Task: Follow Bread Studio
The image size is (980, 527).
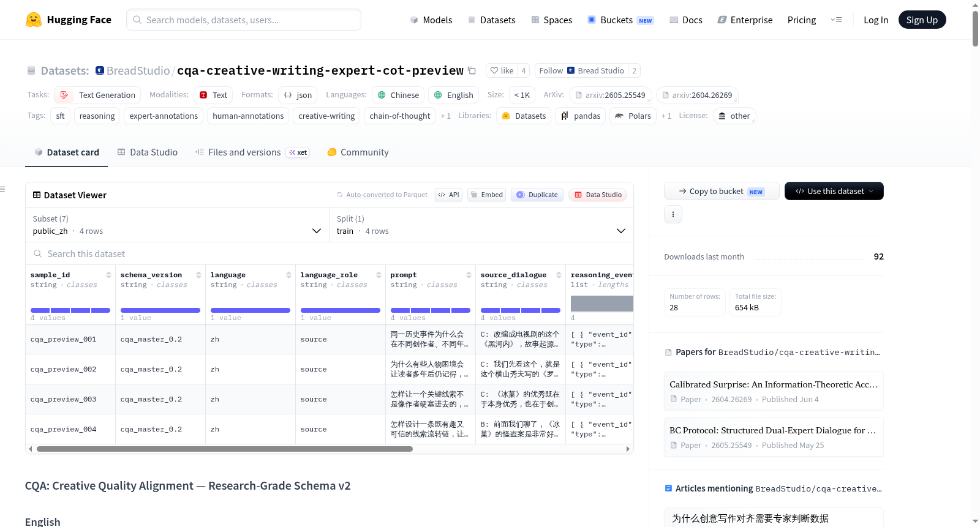Action: tap(581, 70)
